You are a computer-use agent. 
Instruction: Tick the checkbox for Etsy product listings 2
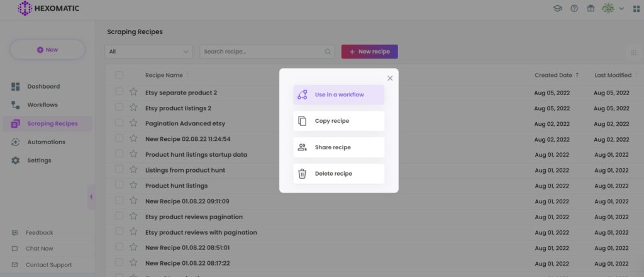(119, 107)
